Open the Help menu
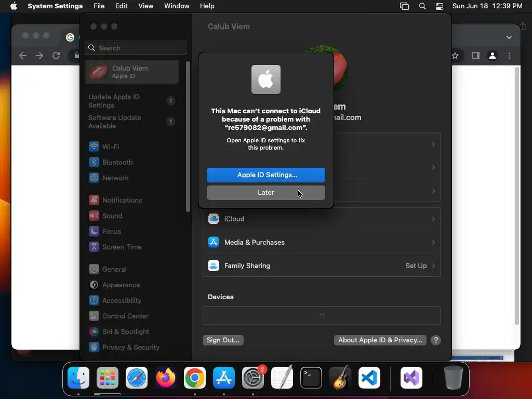The image size is (532, 399). (x=207, y=6)
